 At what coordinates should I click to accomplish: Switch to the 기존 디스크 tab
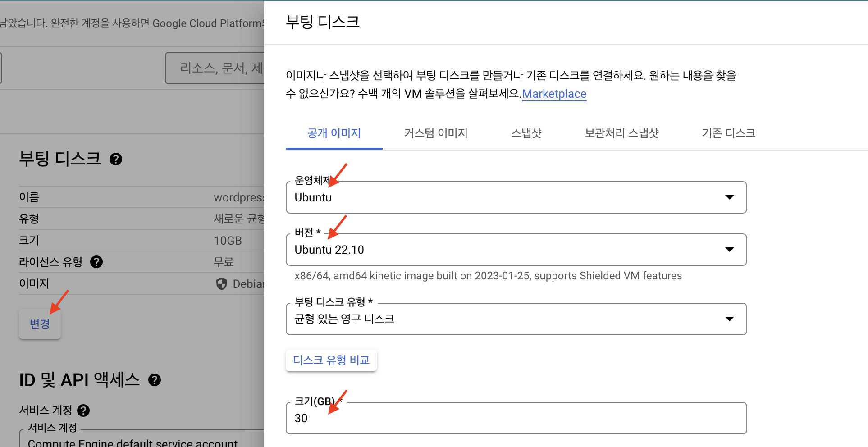click(x=728, y=133)
